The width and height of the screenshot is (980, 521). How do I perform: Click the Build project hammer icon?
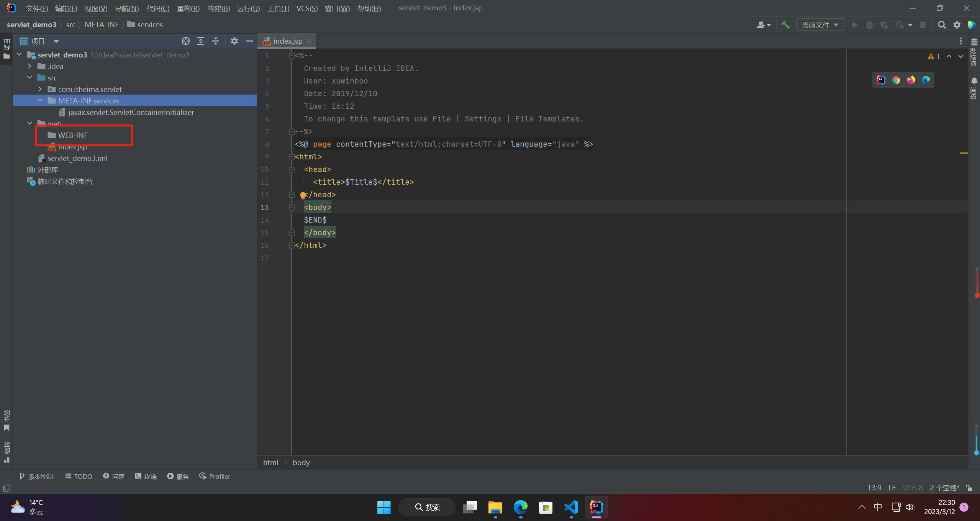pyautogui.click(x=785, y=25)
